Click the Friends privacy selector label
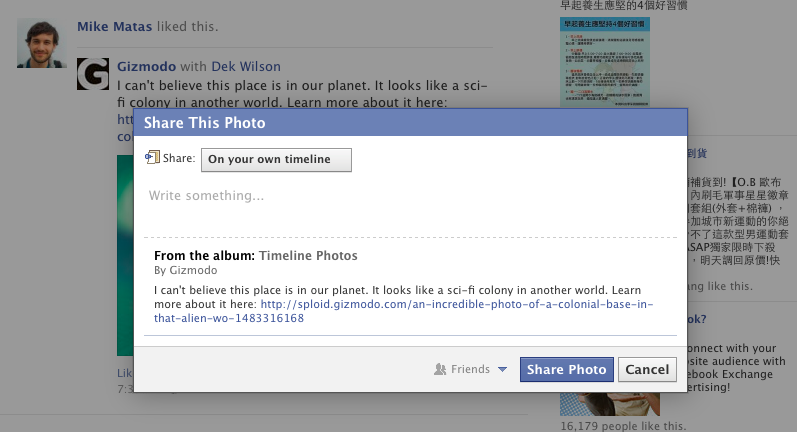 (470, 369)
